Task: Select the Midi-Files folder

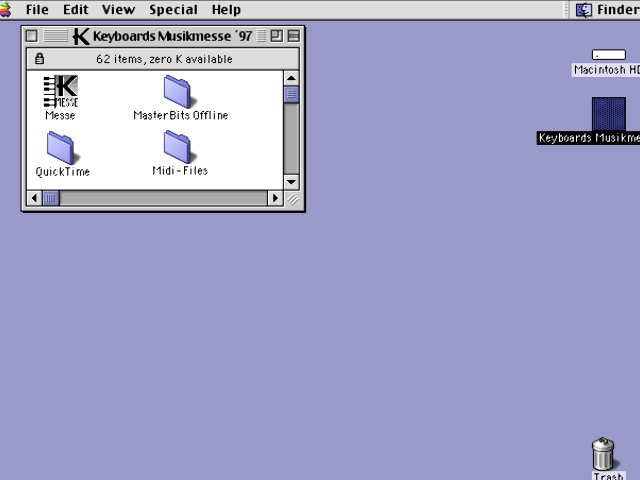Action: point(179,147)
